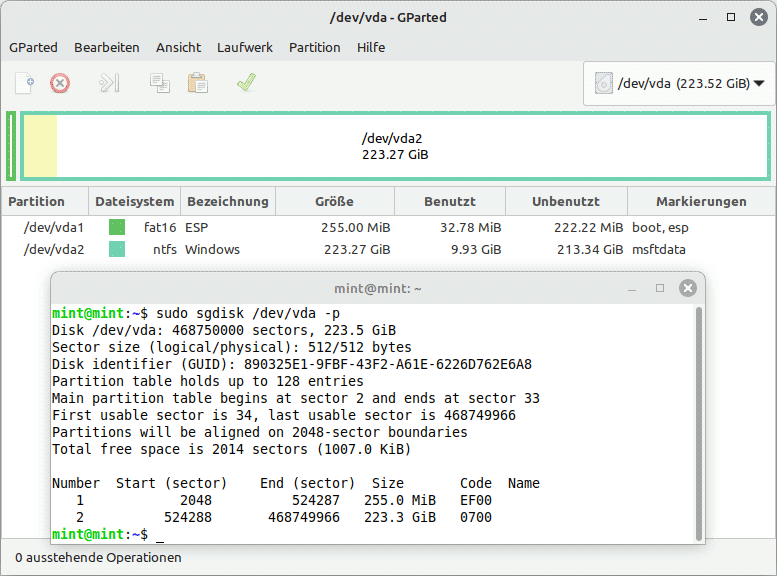Click the 213.34 GiB unused cell
This screenshot has height=576, width=777.
[590, 249]
